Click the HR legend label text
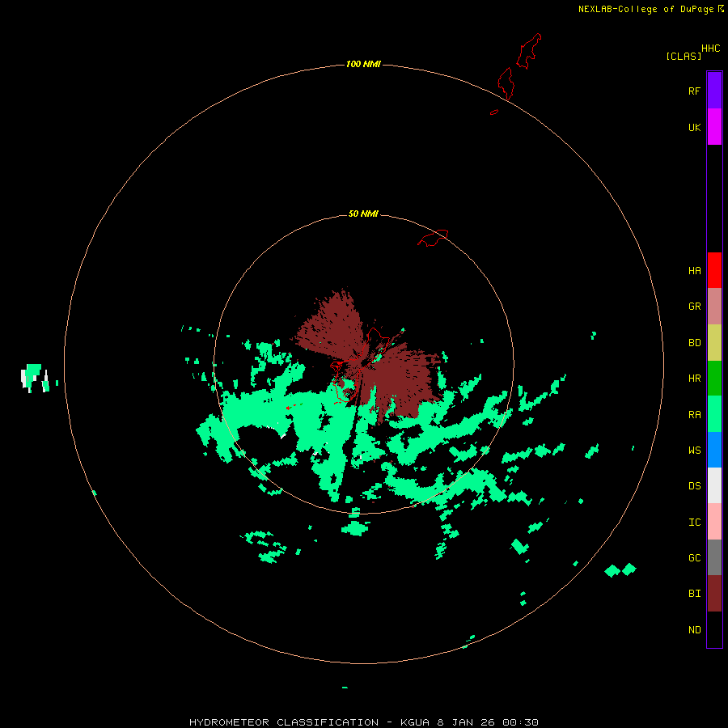 coord(695,378)
